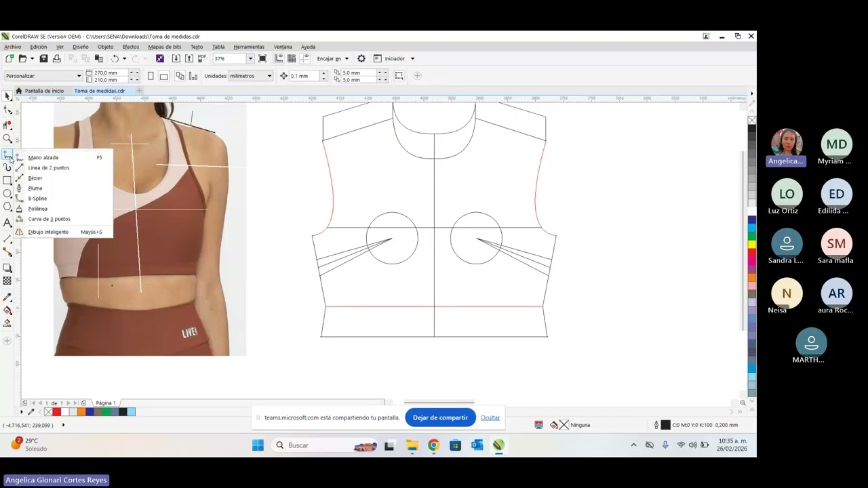
Task: Show hidden system tray icons
Action: (633, 445)
